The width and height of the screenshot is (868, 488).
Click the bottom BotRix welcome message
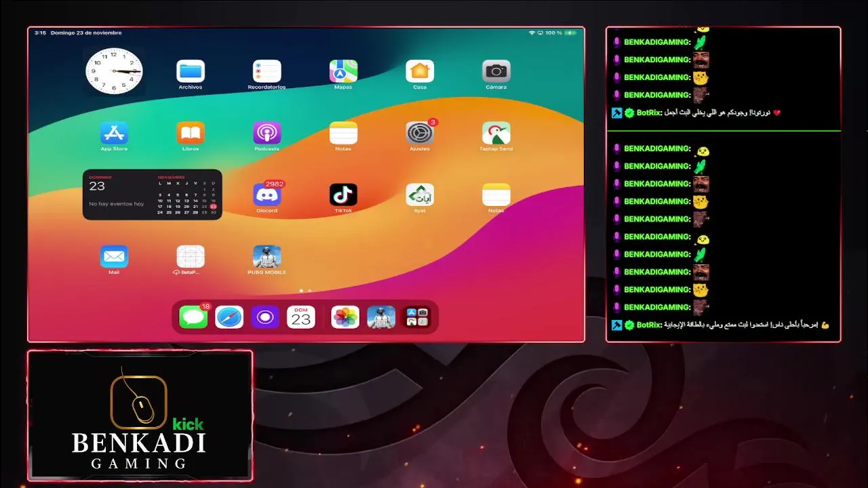pyautogui.click(x=720, y=325)
